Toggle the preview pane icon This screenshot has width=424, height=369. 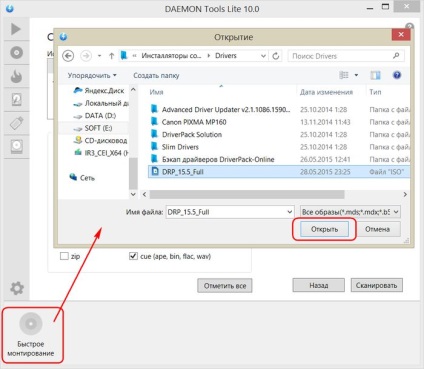pos(375,75)
